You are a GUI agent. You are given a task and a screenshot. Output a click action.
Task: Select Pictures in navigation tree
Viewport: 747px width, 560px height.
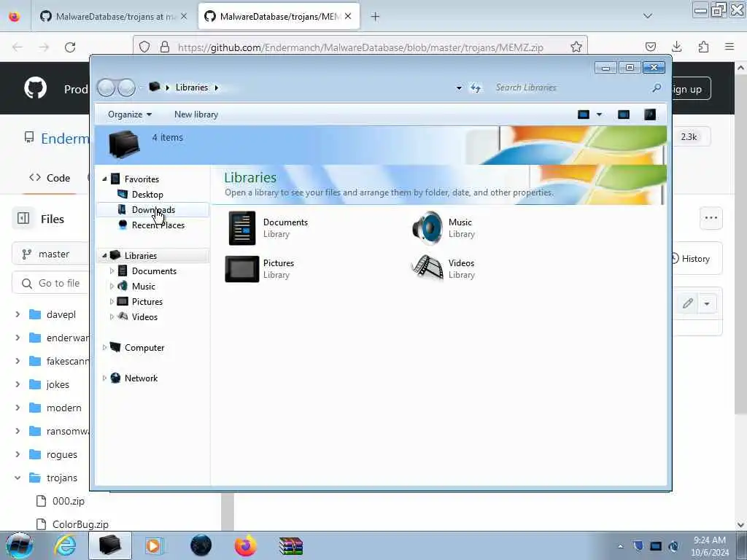[147, 301]
